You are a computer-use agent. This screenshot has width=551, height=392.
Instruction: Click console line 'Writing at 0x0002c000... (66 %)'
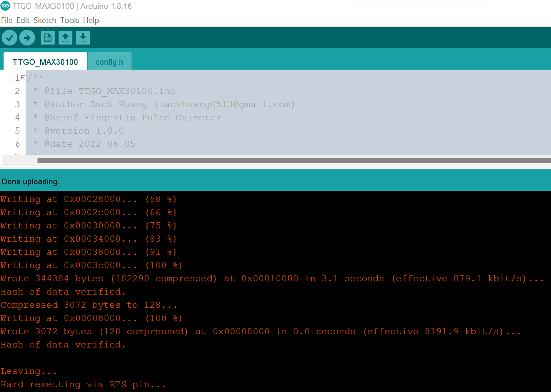(x=89, y=213)
